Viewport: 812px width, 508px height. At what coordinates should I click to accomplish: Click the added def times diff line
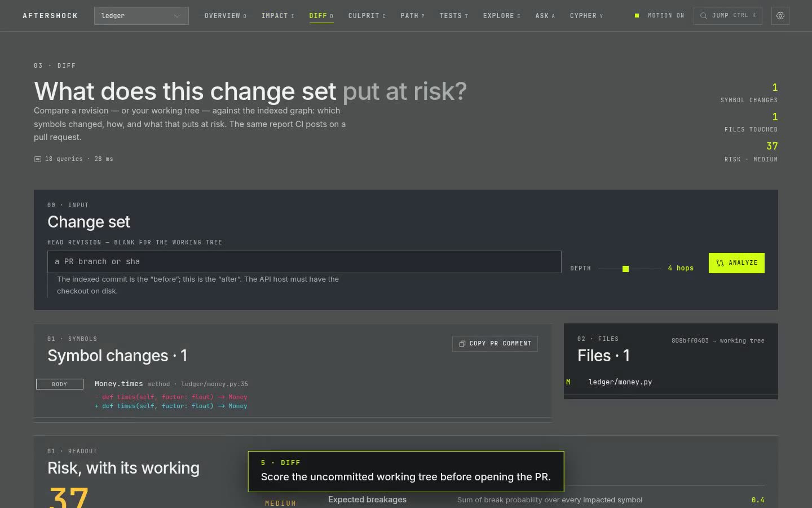pos(171,406)
